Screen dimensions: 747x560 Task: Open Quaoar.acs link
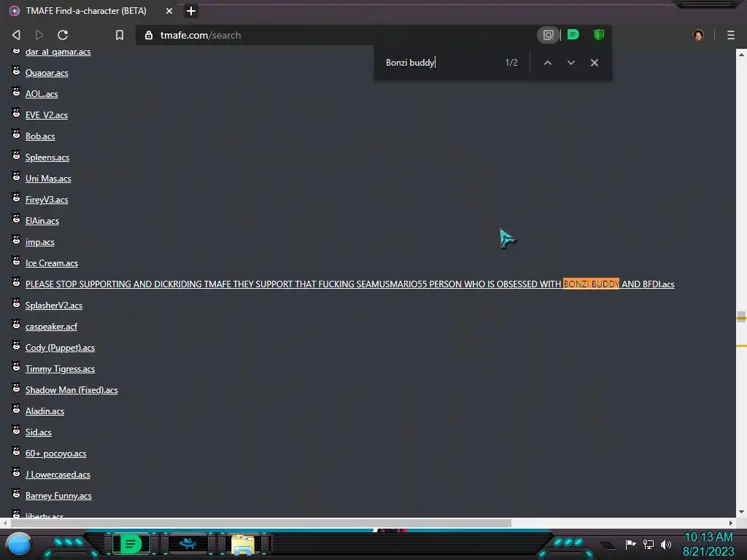[47, 73]
